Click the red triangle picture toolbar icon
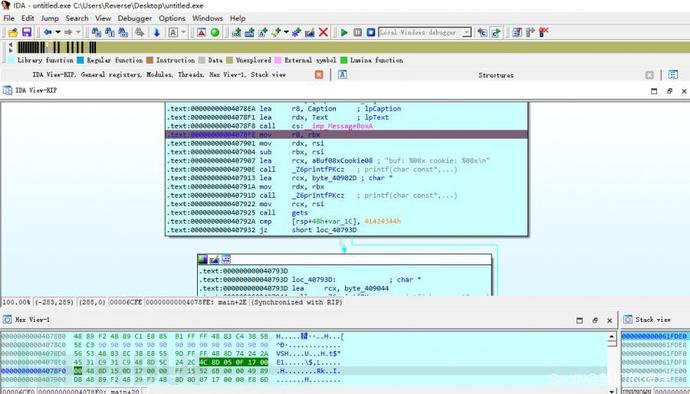 (201, 32)
